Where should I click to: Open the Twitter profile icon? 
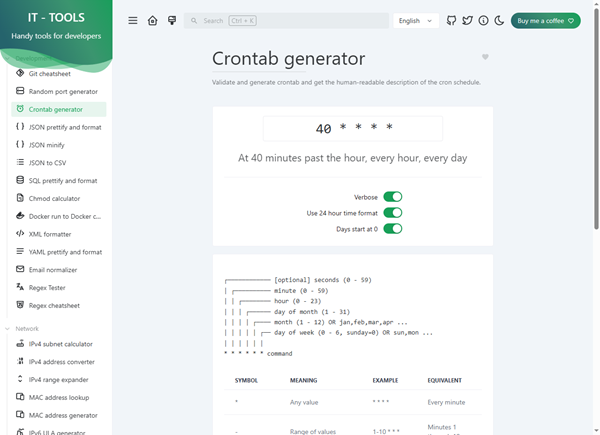(x=467, y=20)
